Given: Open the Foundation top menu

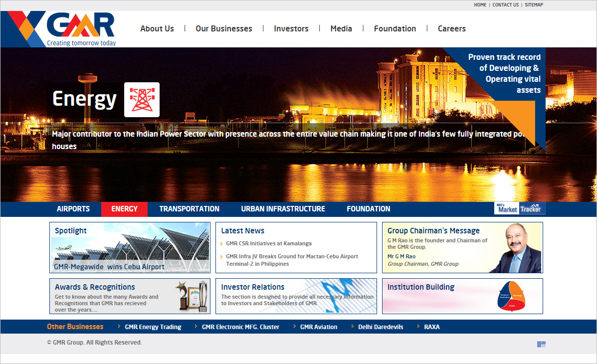Looking at the screenshot, I should pos(395,28).
